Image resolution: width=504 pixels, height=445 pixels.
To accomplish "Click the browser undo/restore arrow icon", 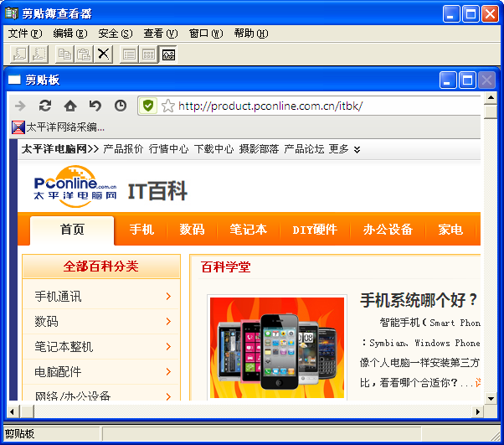I will point(95,106).
